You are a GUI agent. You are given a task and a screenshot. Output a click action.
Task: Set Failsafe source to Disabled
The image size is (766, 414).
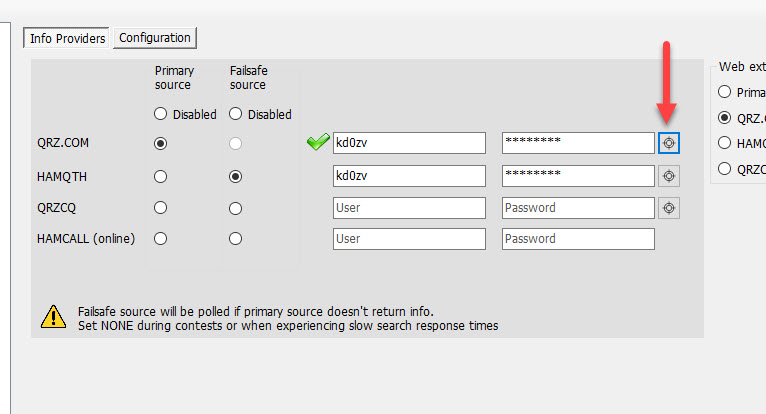(235, 114)
